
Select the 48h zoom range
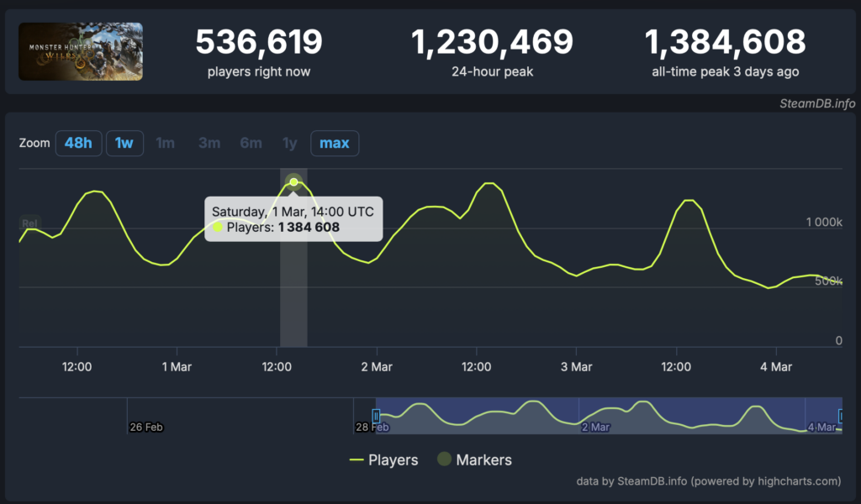coord(78,143)
